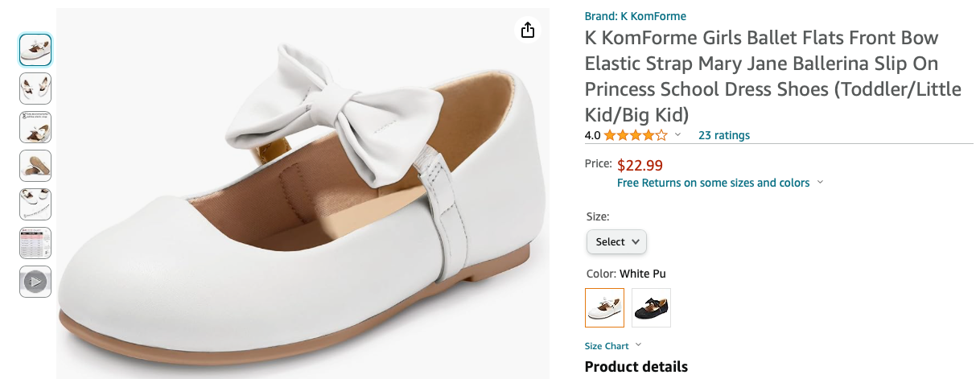Play the product video thumbnail

pos(35,281)
